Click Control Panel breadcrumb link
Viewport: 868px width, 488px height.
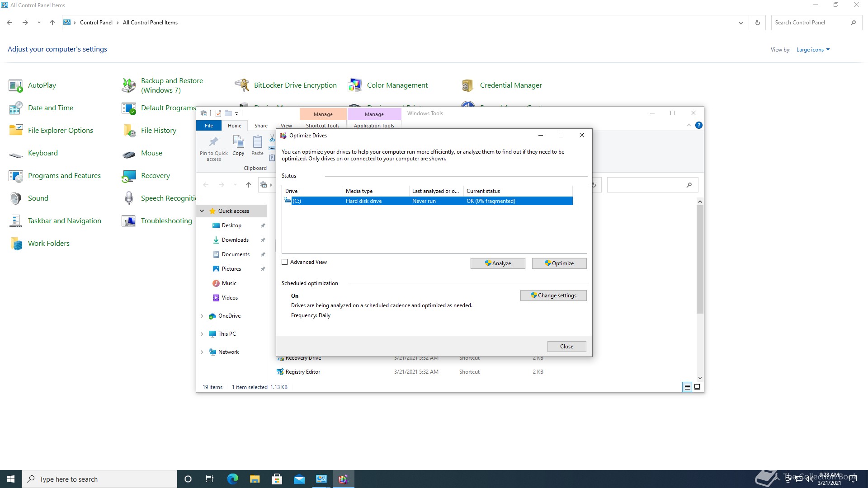96,23
